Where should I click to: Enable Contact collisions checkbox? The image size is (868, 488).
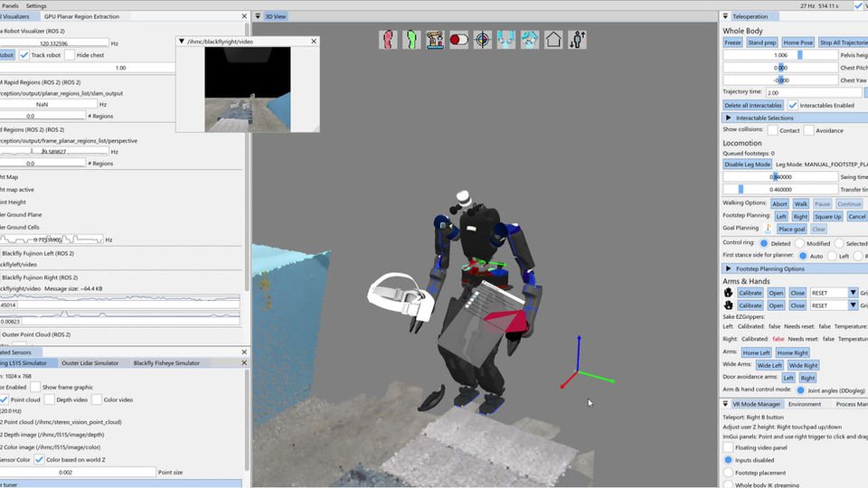pos(772,130)
